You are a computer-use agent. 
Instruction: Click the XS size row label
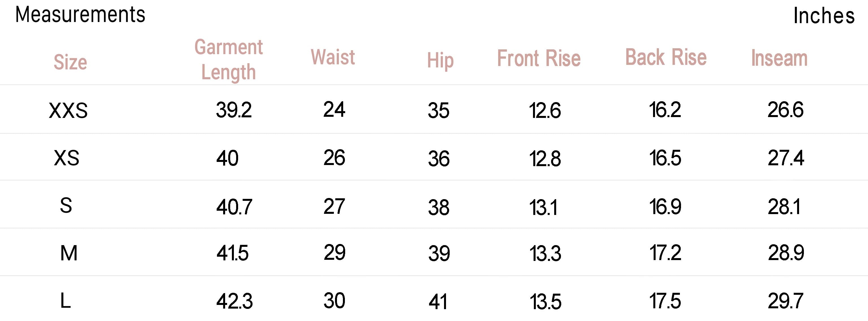[66, 158]
